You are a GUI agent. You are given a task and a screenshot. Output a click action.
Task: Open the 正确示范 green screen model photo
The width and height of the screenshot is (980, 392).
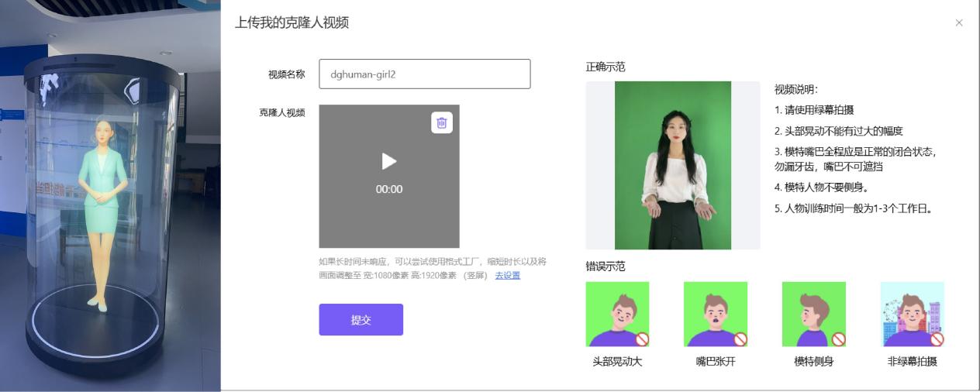[x=672, y=165]
